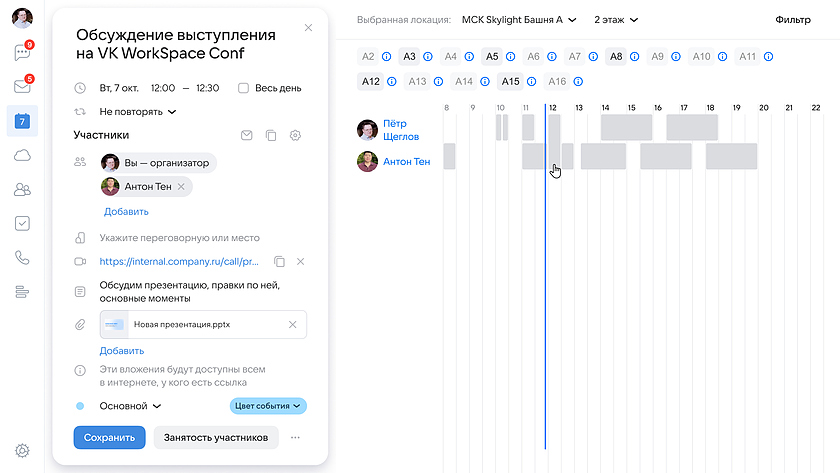Enable the "Весь день" checkbox
The width and height of the screenshot is (840, 473).
pos(243,88)
